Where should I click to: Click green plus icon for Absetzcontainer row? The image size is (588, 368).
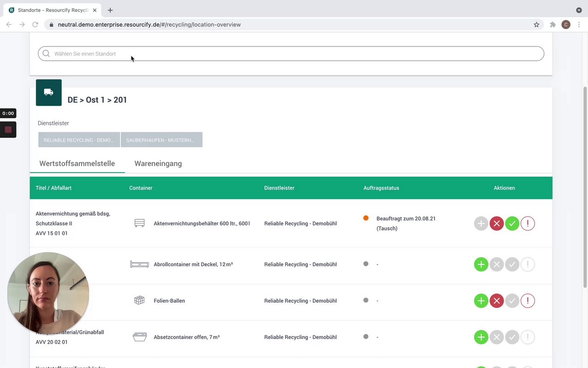click(x=481, y=337)
